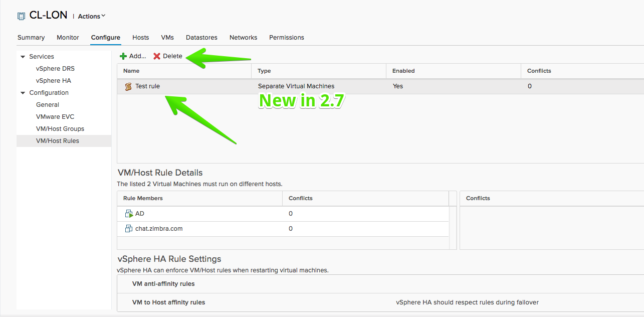Select the Test rule row name
The width and height of the screenshot is (644, 317).
click(x=147, y=86)
